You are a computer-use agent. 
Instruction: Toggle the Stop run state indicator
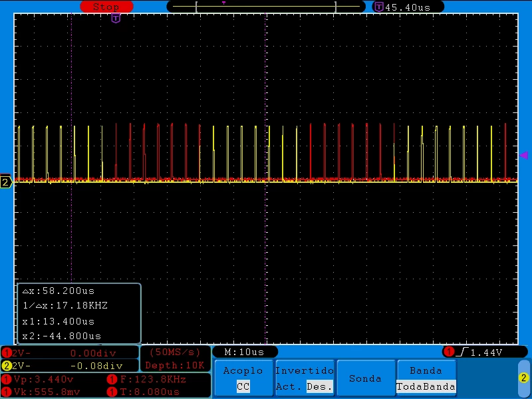(106, 7)
